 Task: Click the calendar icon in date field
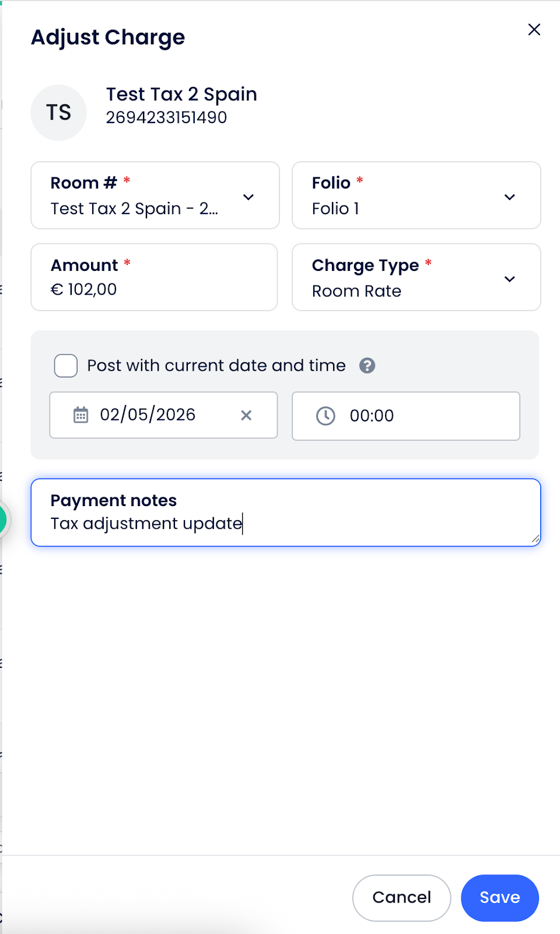pos(80,415)
